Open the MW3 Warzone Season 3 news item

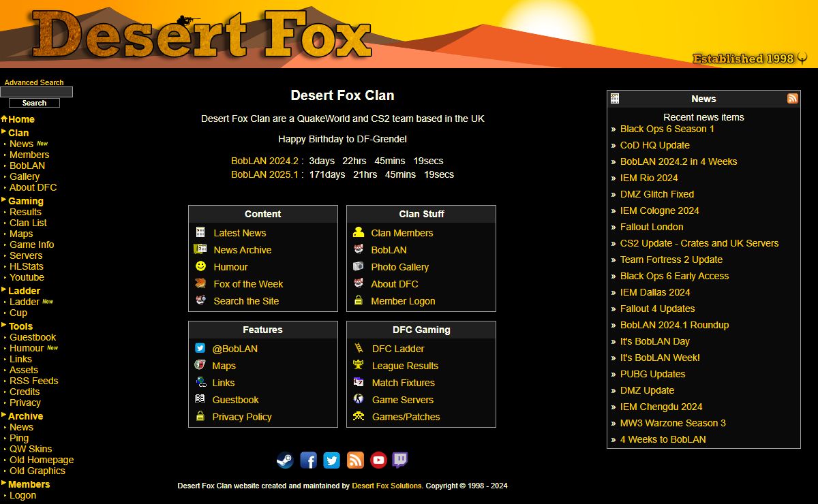[673, 423]
